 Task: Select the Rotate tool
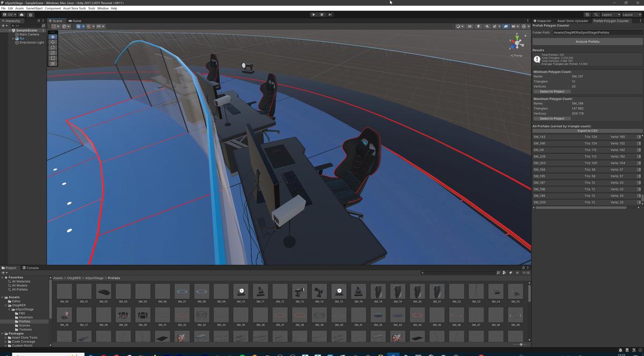(53, 47)
